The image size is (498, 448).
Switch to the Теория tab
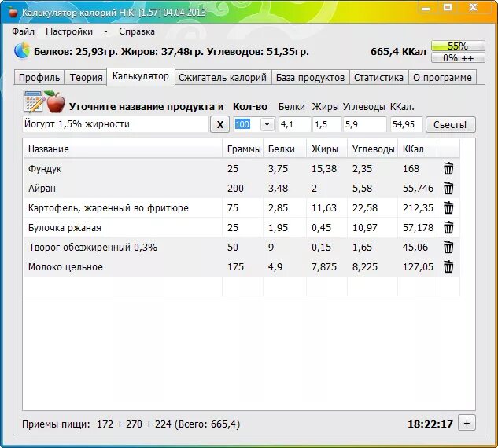pyautogui.click(x=86, y=77)
